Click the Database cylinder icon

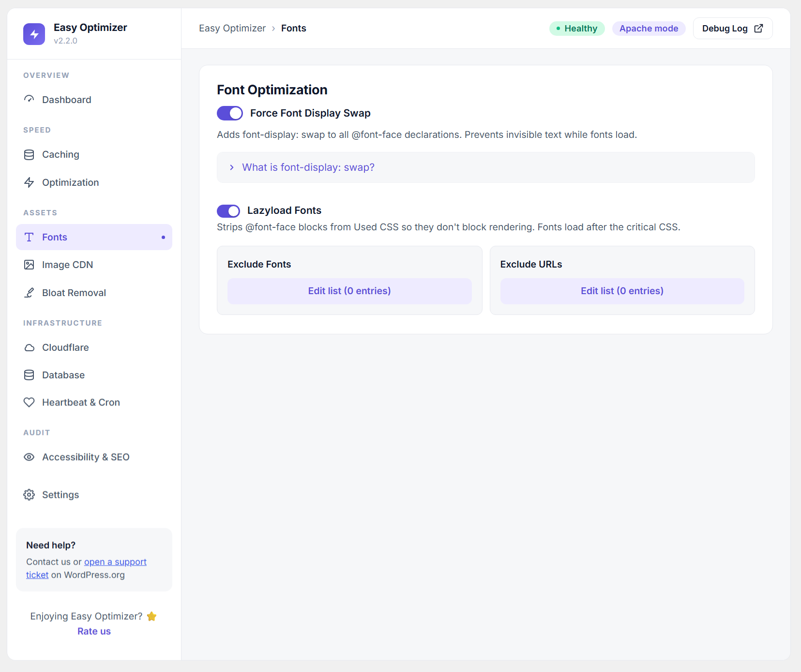(29, 375)
